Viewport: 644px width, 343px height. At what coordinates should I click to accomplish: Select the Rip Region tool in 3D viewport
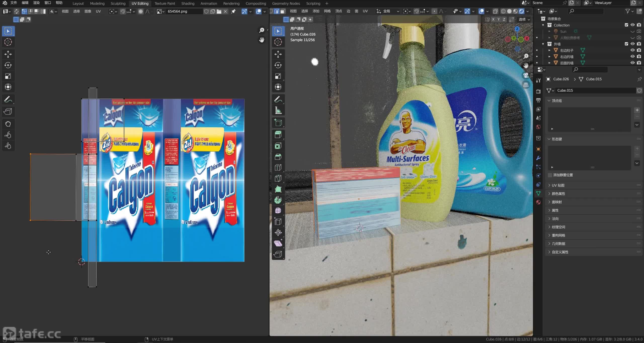coord(278,254)
